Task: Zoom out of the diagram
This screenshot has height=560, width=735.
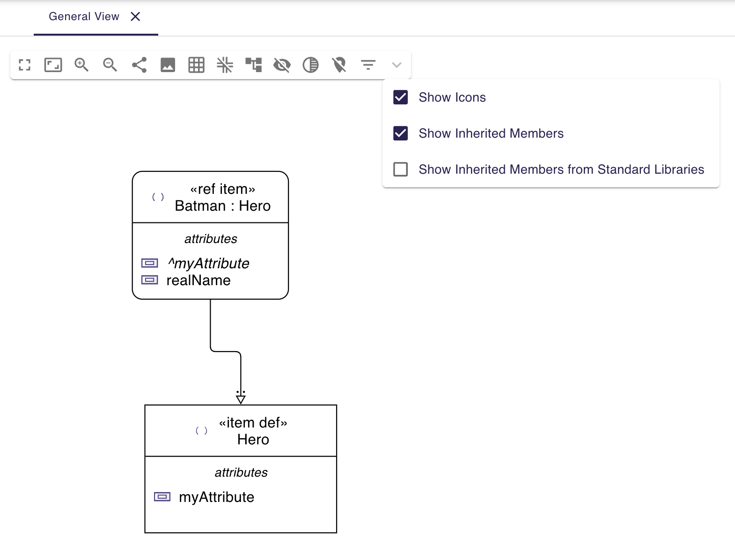Action: pyautogui.click(x=110, y=65)
